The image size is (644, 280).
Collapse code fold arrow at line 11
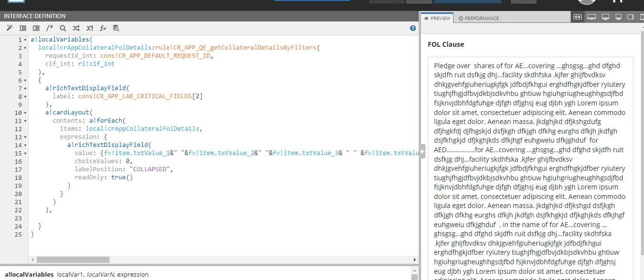pyautogui.click(x=25, y=121)
